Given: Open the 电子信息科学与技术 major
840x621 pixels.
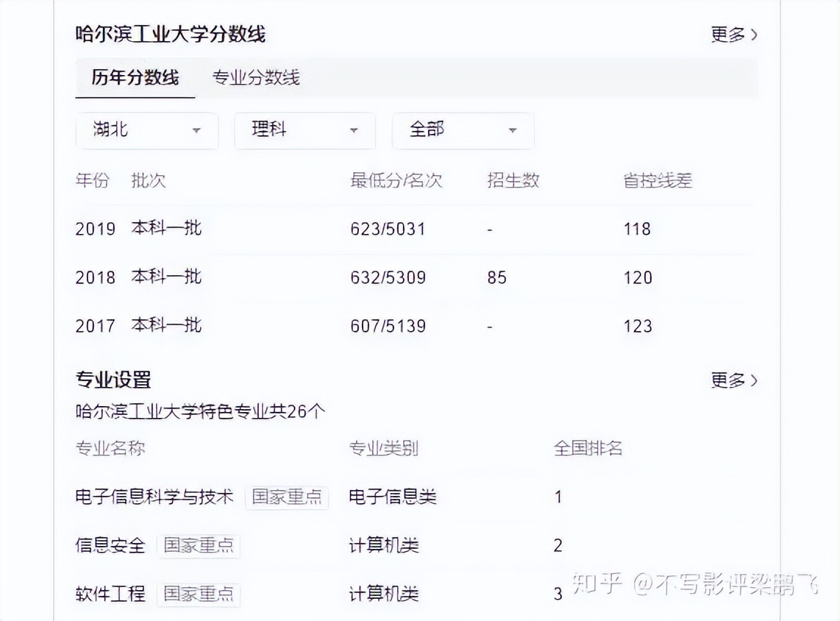Looking at the screenshot, I should [154, 497].
